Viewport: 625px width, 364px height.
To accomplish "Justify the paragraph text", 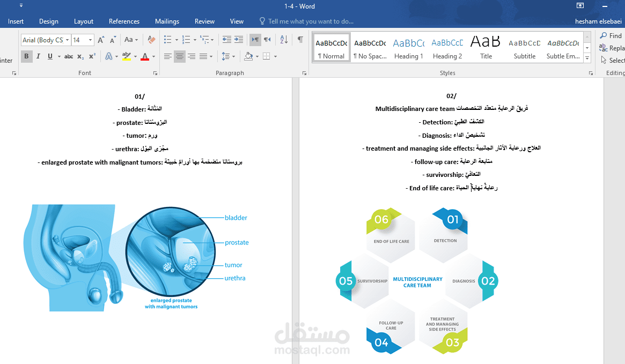I will (x=203, y=56).
